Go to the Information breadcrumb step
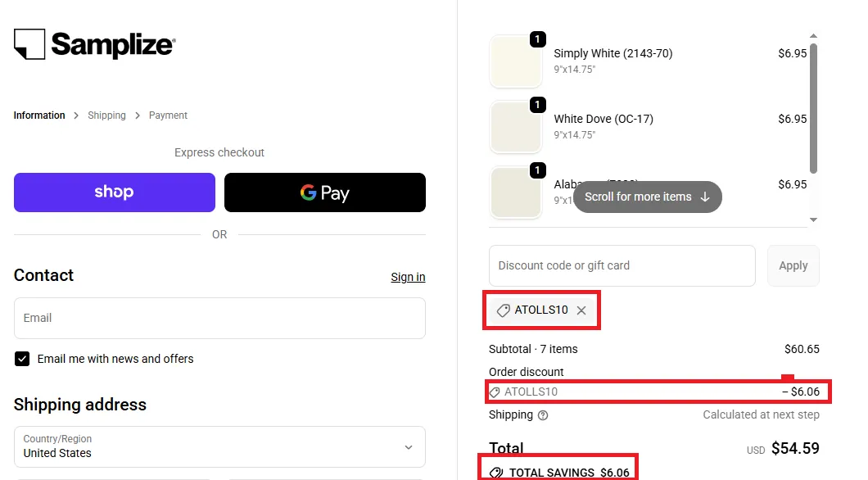868x480 pixels. (x=39, y=115)
